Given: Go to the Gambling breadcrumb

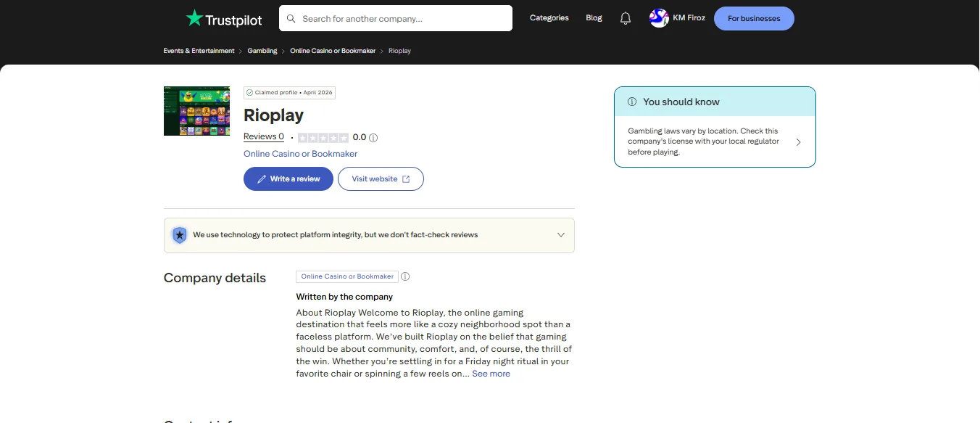Looking at the screenshot, I should (262, 51).
